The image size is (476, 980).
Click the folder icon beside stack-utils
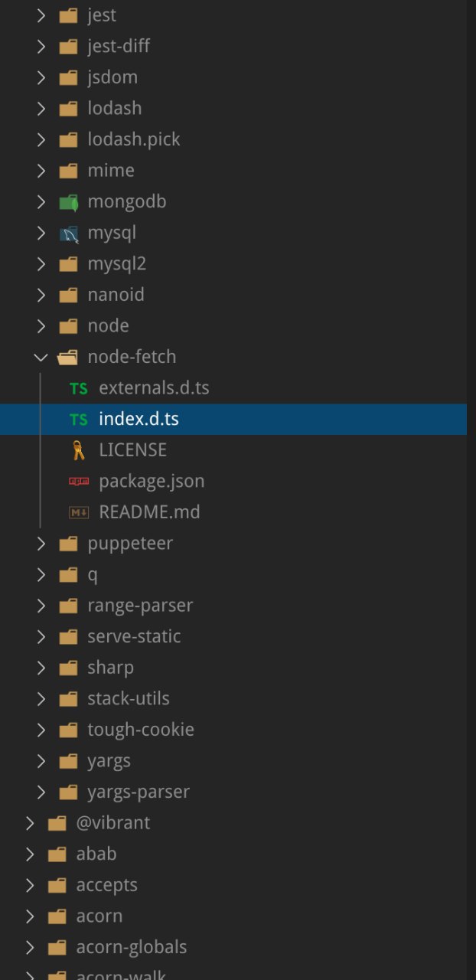pyautogui.click(x=69, y=699)
